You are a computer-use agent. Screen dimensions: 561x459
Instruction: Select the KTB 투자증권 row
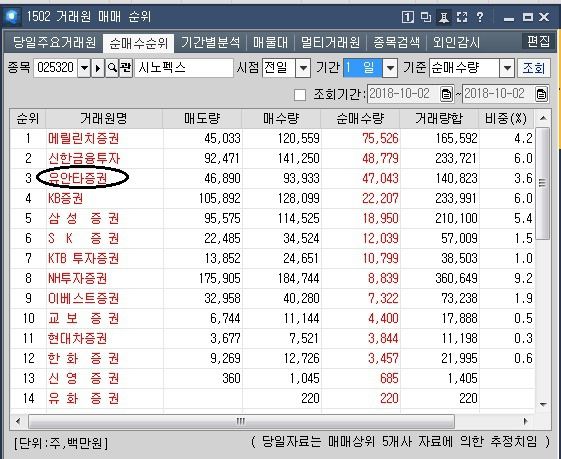[x=272, y=259]
